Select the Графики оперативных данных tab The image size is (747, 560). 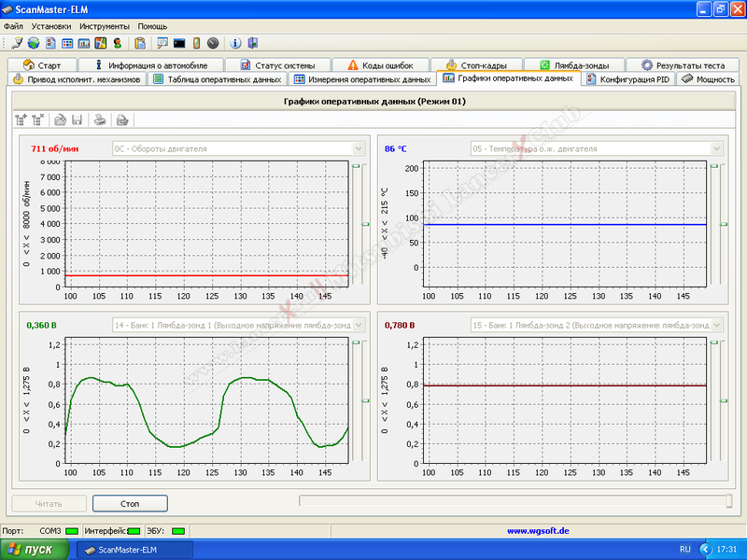coord(508,78)
